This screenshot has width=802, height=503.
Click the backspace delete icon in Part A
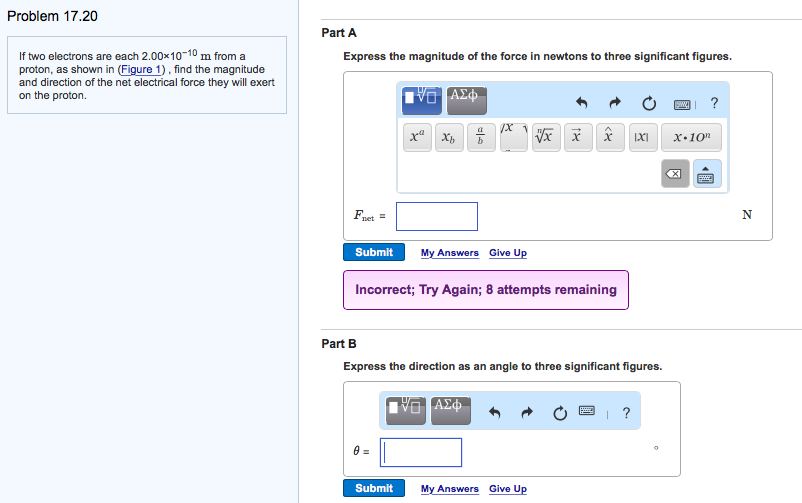(x=674, y=174)
